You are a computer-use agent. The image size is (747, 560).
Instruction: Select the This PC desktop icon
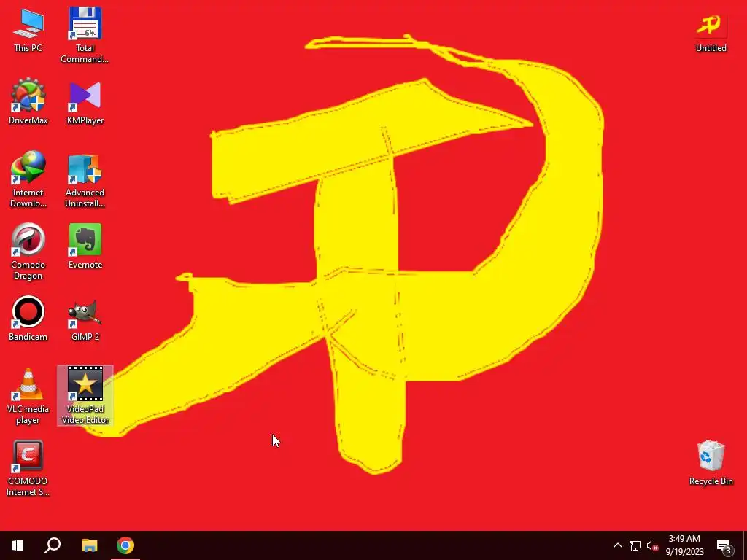28,29
